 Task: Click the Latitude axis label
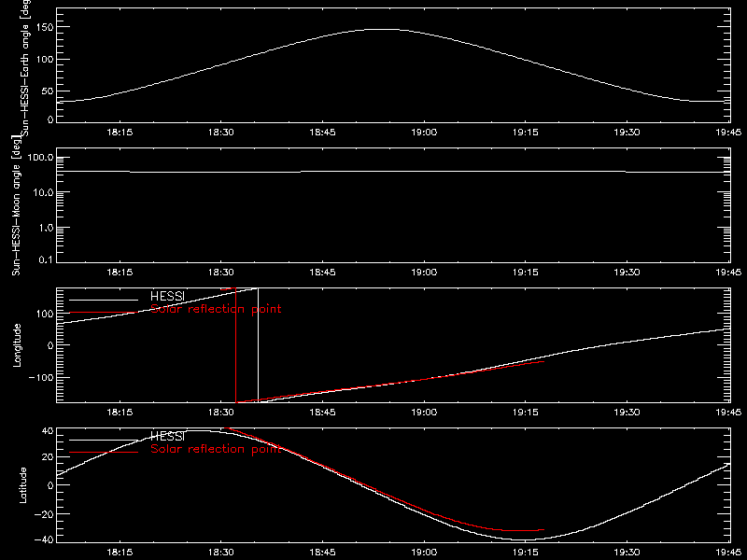[22, 485]
